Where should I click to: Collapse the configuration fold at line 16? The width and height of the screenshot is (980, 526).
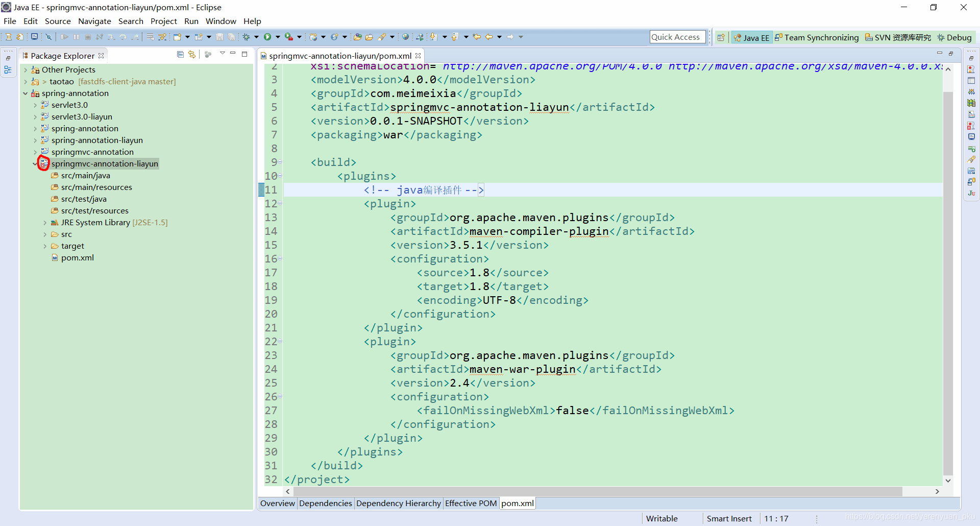coord(280,258)
